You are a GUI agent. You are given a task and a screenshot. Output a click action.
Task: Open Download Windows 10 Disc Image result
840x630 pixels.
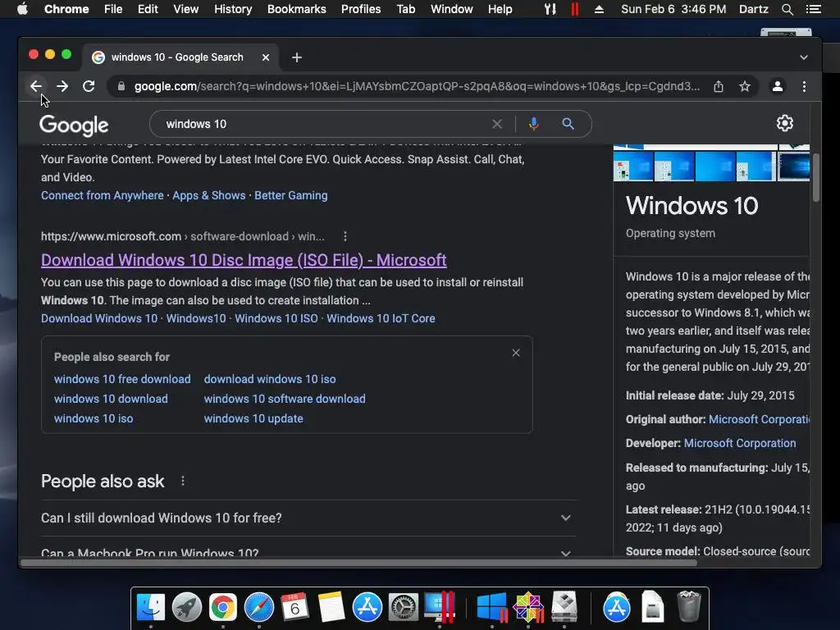244,260
